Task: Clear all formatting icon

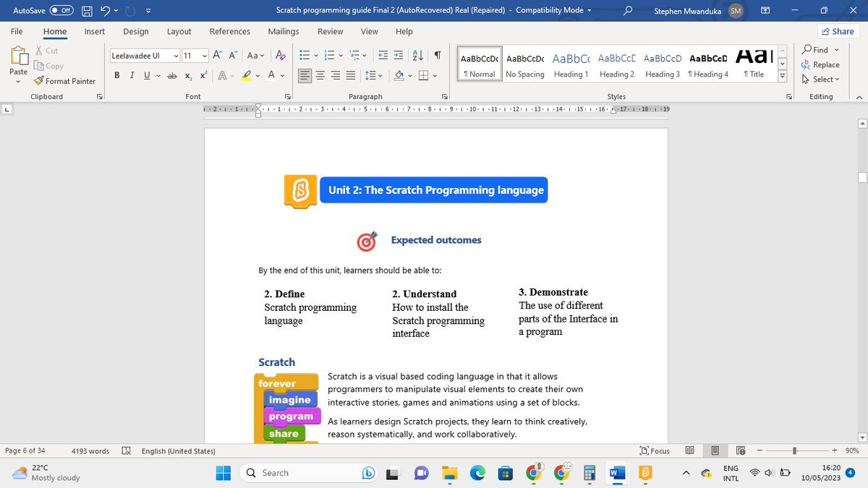Action: [281, 56]
